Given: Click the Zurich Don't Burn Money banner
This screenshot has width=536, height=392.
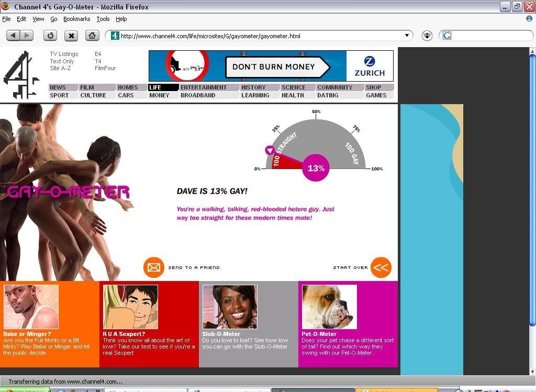Looking at the screenshot, I should click(x=271, y=66).
